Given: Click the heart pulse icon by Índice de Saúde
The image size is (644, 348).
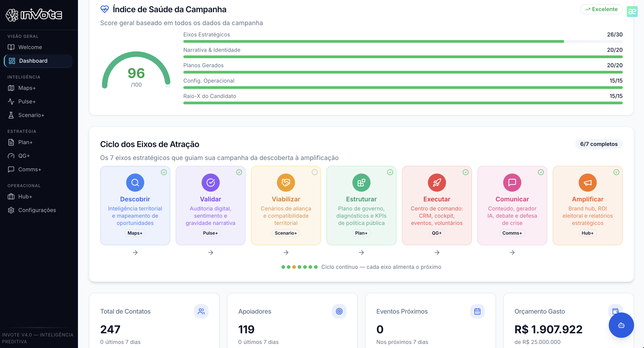Looking at the screenshot, I should [x=104, y=9].
